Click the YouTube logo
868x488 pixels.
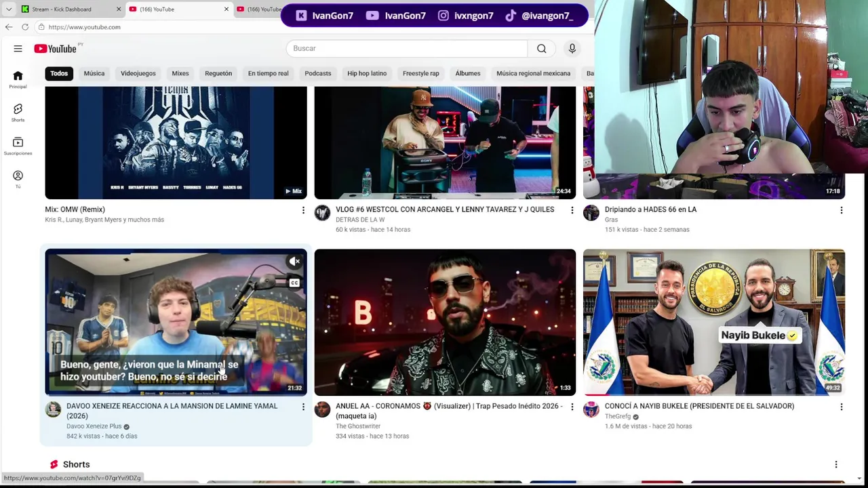tap(56, 49)
